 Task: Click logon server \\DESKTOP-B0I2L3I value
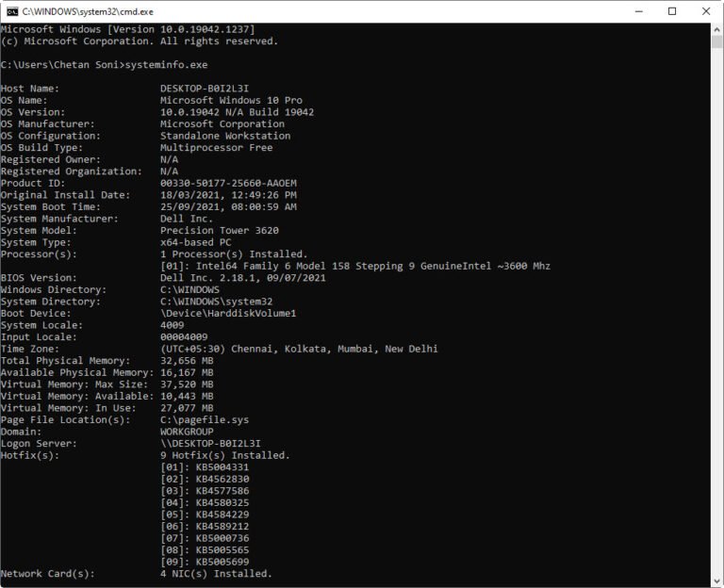(x=210, y=444)
